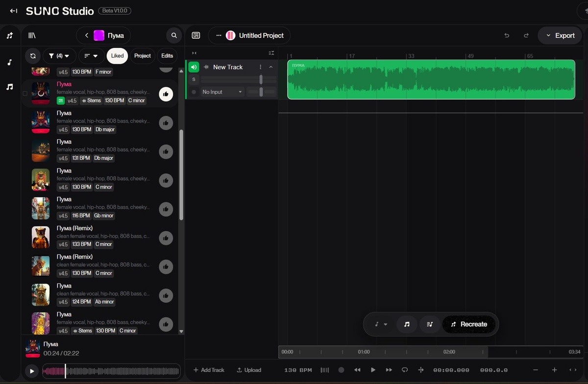Click the green lyrics badge on playing Пума

click(x=61, y=100)
